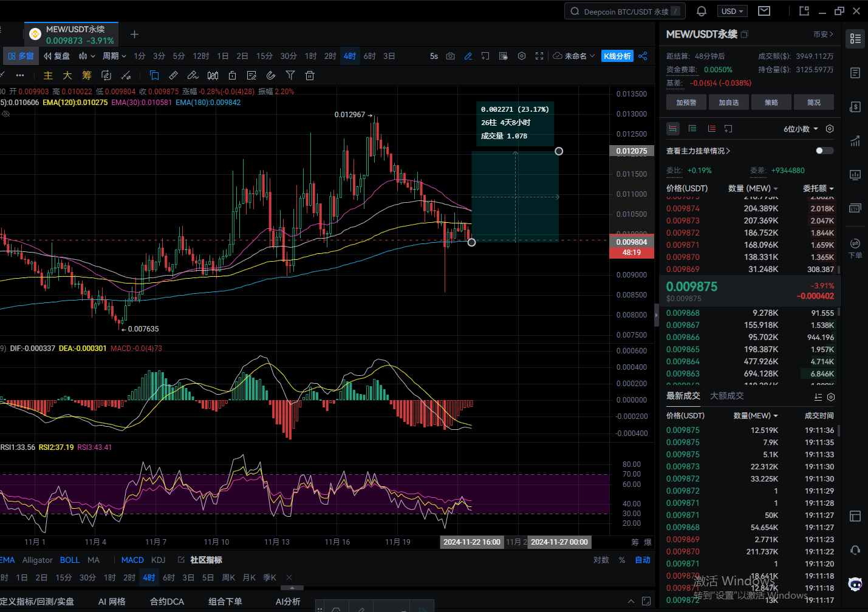868x612 pixels.
Task: Enable 自动 auto price scale
Action: click(x=643, y=560)
